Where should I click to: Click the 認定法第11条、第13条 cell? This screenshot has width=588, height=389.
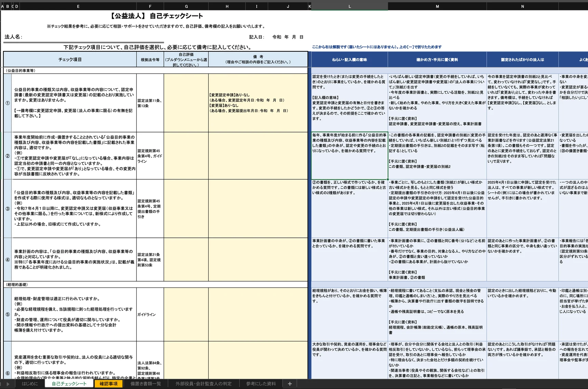point(150,103)
